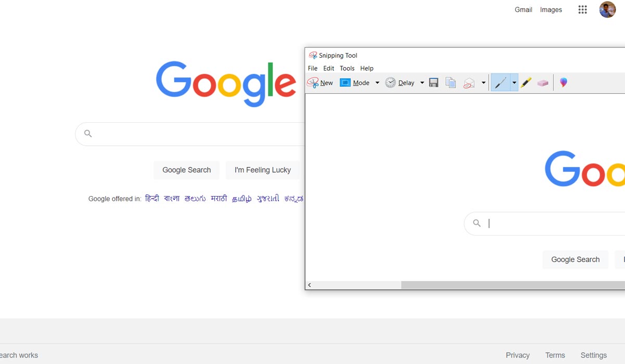Expand the Delay dropdown arrow
The width and height of the screenshot is (625, 364).
point(422,83)
